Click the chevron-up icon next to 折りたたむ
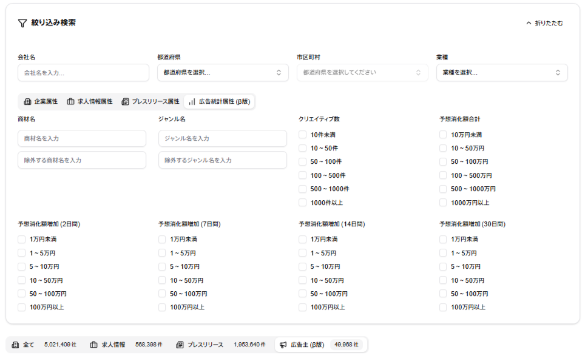This screenshot has height=364, width=588. [529, 23]
